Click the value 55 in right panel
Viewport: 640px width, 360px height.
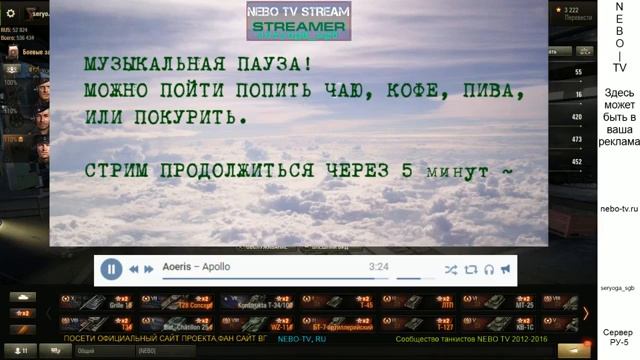point(578,72)
